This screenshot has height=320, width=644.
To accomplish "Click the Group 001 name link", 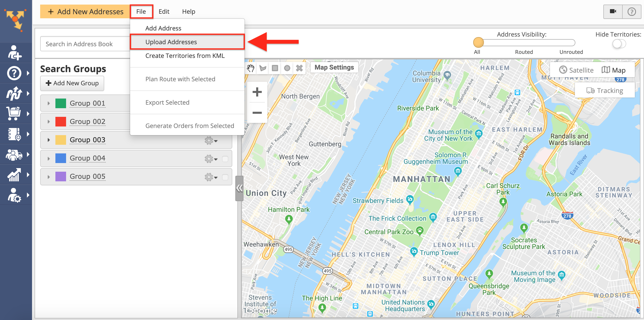I will pyautogui.click(x=87, y=103).
